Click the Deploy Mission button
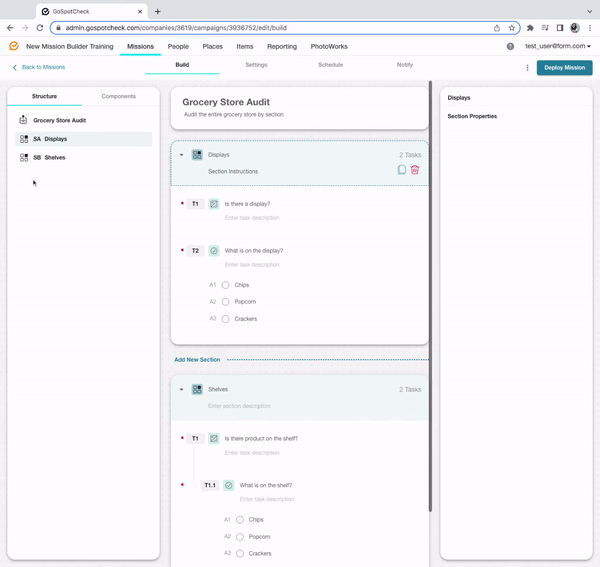Image resolution: width=600 pixels, height=567 pixels. [564, 67]
